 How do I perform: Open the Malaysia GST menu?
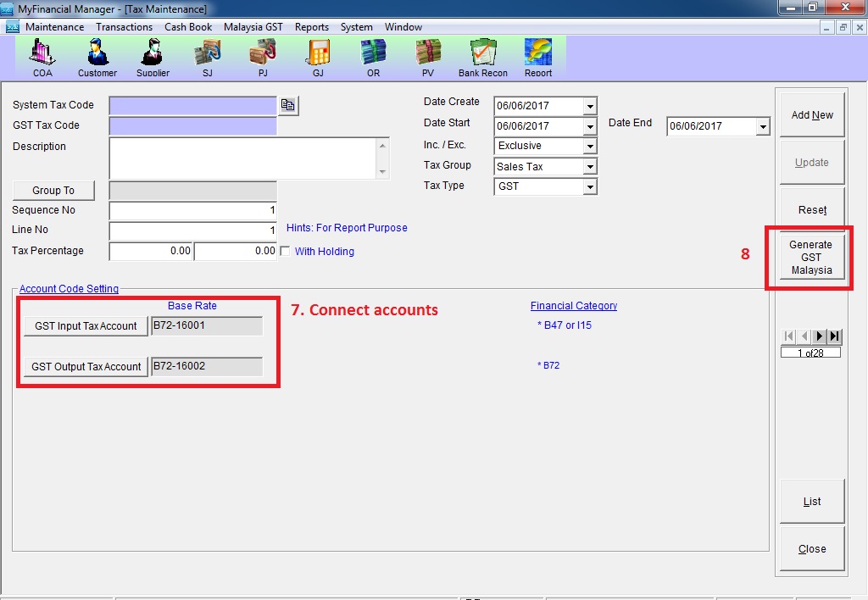pyautogui.click(x=253, y=27)
